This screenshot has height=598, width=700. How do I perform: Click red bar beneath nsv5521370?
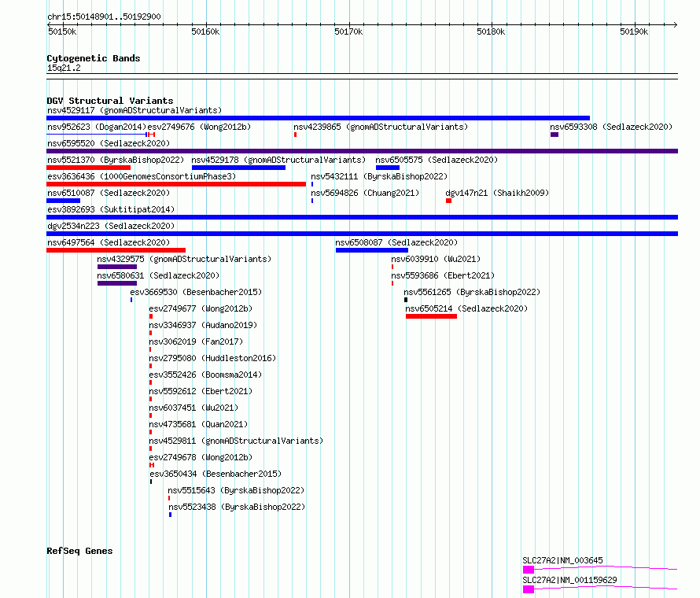88,168
